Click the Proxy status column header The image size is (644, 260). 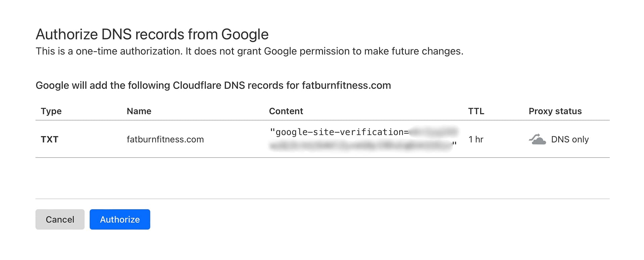click(555, 111)
